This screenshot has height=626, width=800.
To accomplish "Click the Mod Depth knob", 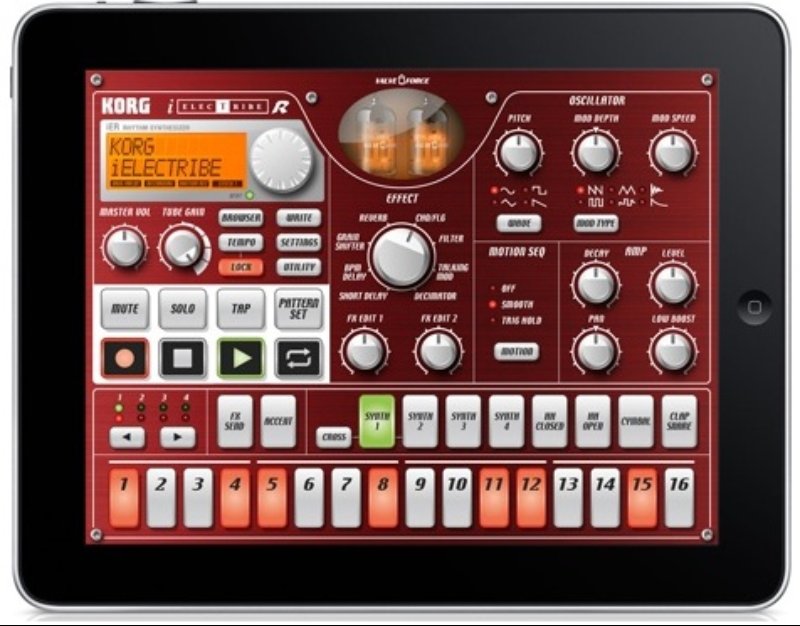I will (596, 152).
